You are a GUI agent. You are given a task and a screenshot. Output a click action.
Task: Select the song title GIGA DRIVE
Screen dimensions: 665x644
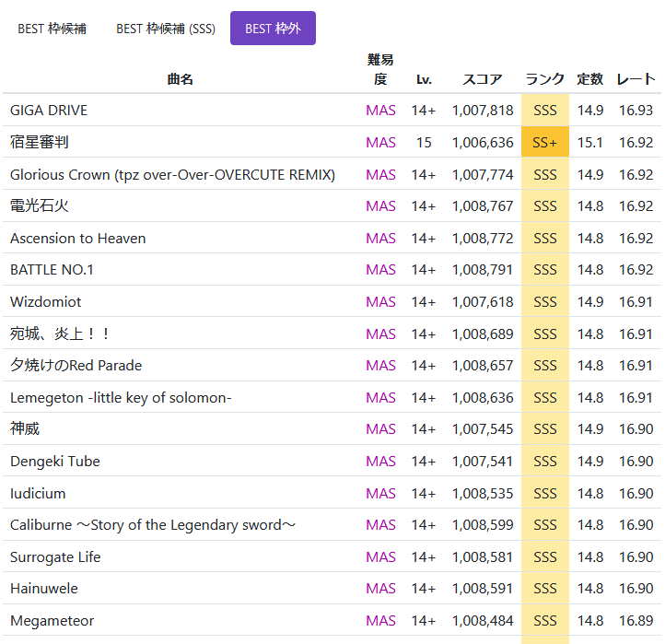(49, 111)
